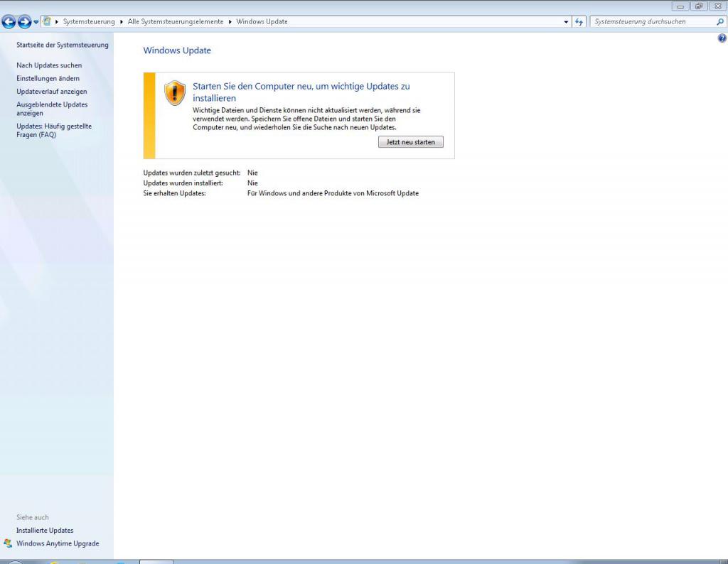Click the Control Panel icon in address bar

click(47, 21)
